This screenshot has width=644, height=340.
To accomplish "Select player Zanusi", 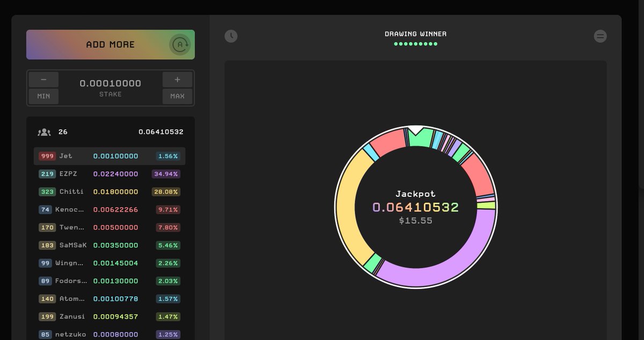I will (x=109, y=316).
